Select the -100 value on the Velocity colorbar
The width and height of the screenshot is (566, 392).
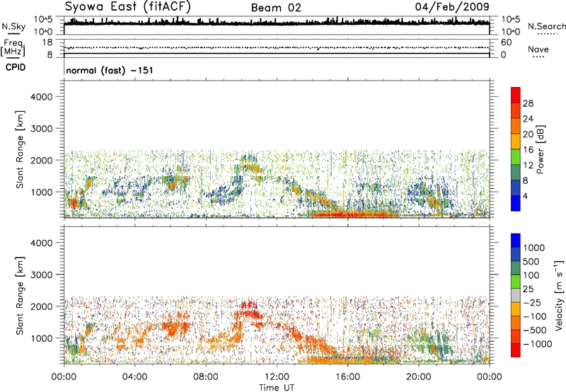click(x=535, y=316)
